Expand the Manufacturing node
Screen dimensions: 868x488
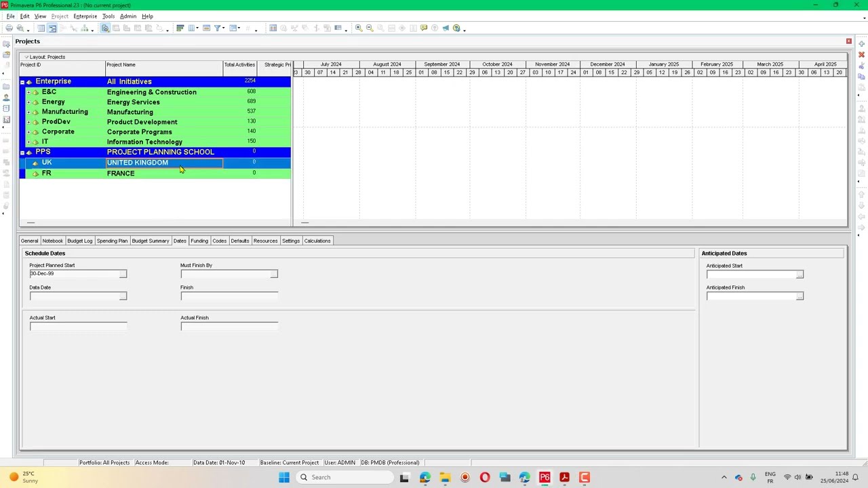(x=28, y=112)
